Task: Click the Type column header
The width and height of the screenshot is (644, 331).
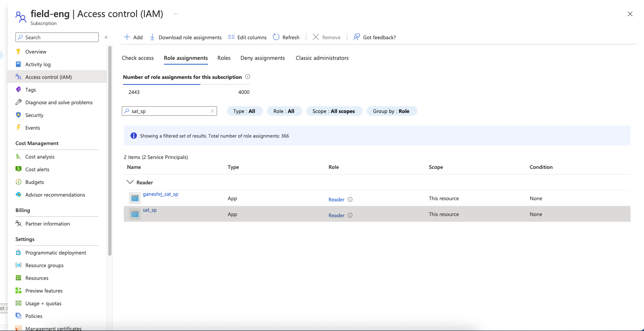Action: coord(233,167)
